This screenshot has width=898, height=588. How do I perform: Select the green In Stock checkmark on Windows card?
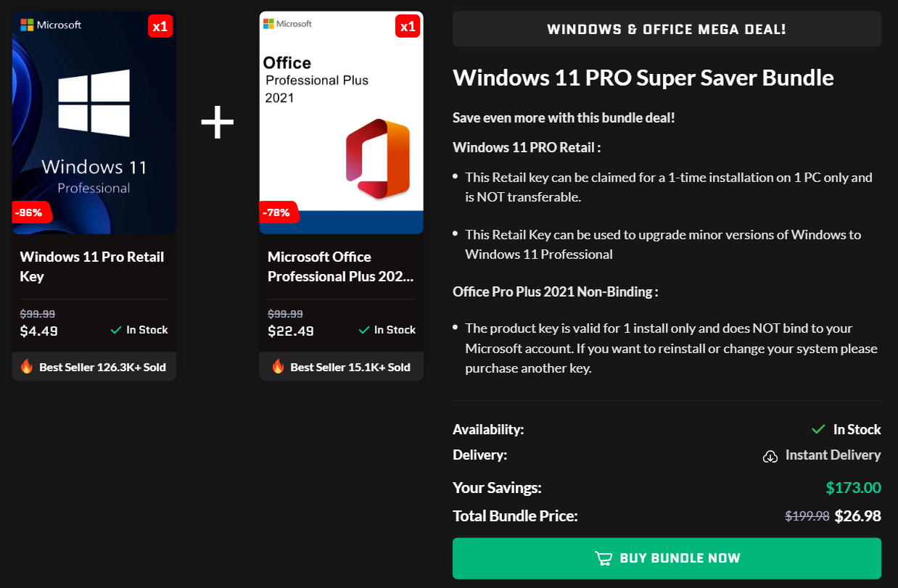[115, 330]
